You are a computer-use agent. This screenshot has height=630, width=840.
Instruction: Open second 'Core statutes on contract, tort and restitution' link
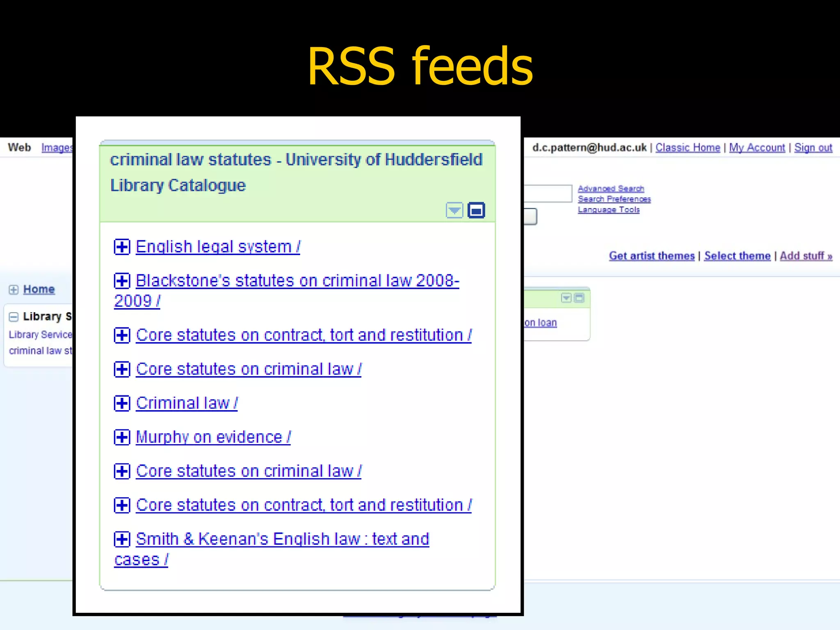pyautogui.click(x=304, y=505)
